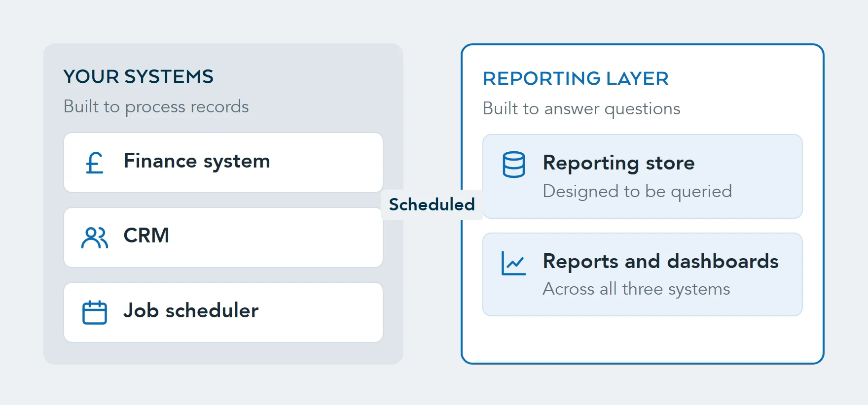Select "Built to answer questions" subtitle
This screenshot has width=868, height=405.
(581, 109)
